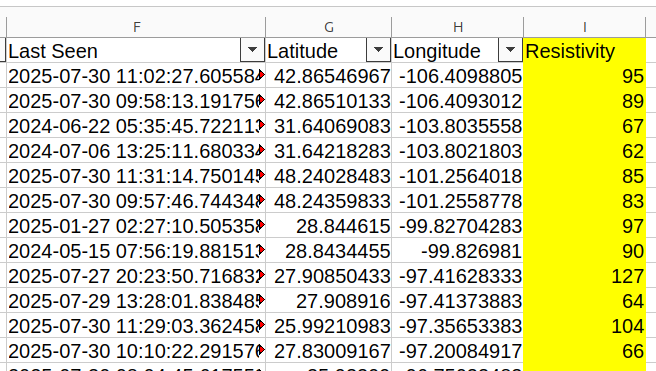Select resistivity cell with value 67
The height and width of the screenshot is (371, 656).
[584, 126]
